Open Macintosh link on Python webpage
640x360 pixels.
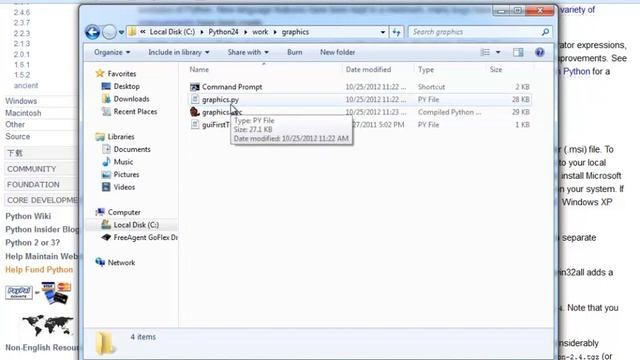point(23,113)
